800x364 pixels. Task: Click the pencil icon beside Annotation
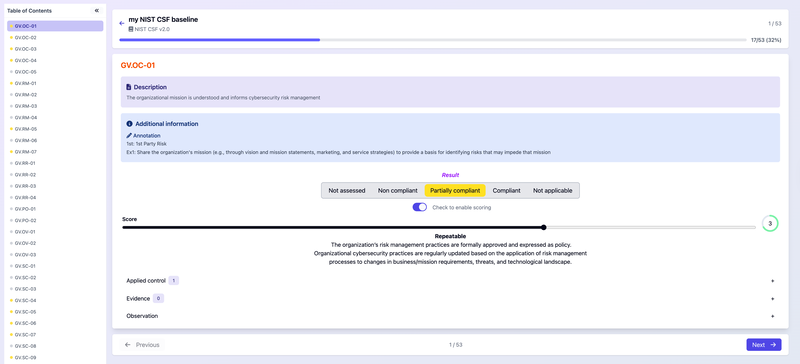tap(129, 136)
